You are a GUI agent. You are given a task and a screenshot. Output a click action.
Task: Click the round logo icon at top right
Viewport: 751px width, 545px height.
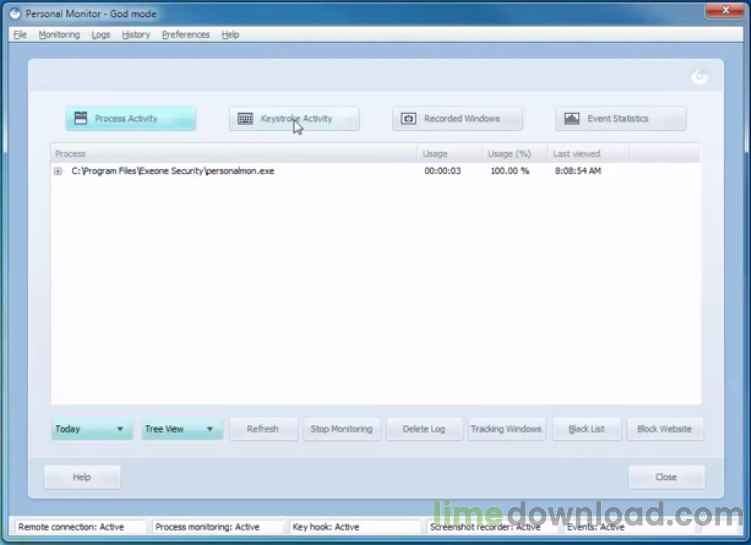coord(700,77)
